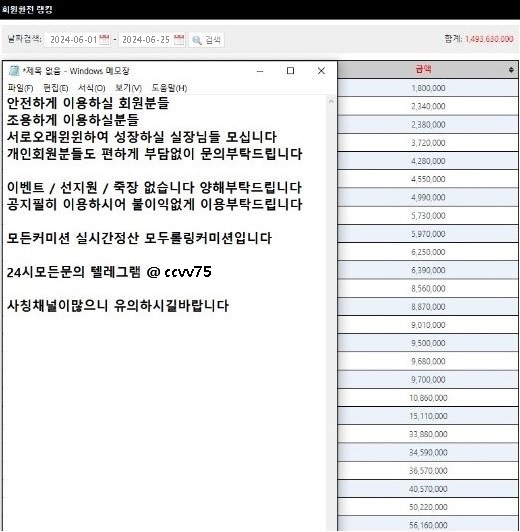
Task: Click the Notepad app icon in title bar
Action: tap(14, 71)
